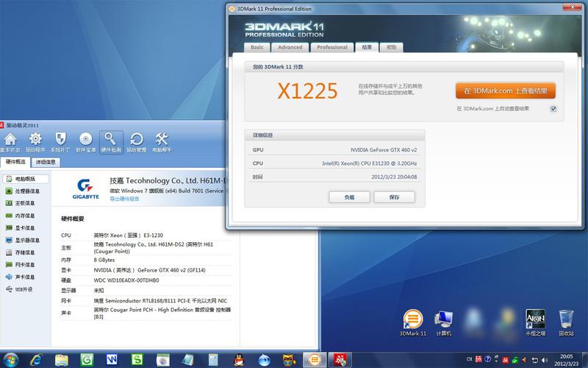Open the 帮助 tab in 3DMark
The width and height of the screenshot is (588, 368).
click(391, 47)
